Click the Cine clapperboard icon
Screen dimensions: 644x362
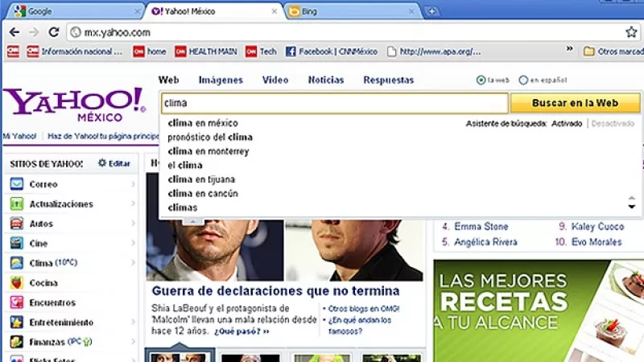pos(16,243)
